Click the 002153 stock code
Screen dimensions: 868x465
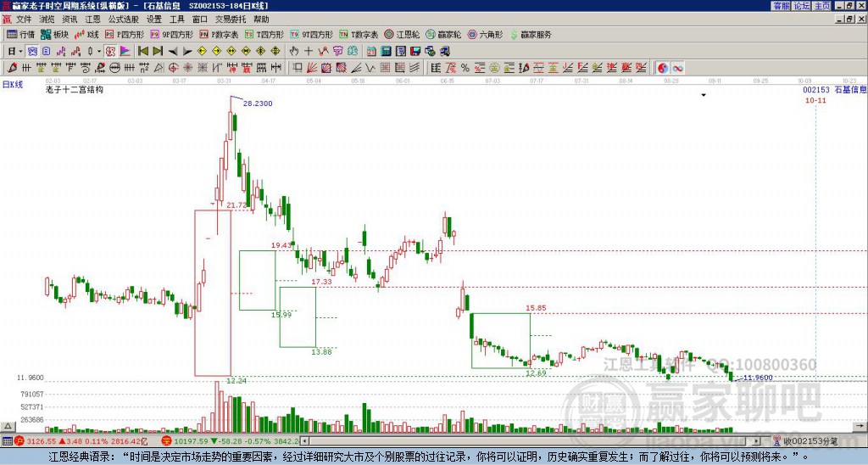(816, 90)
